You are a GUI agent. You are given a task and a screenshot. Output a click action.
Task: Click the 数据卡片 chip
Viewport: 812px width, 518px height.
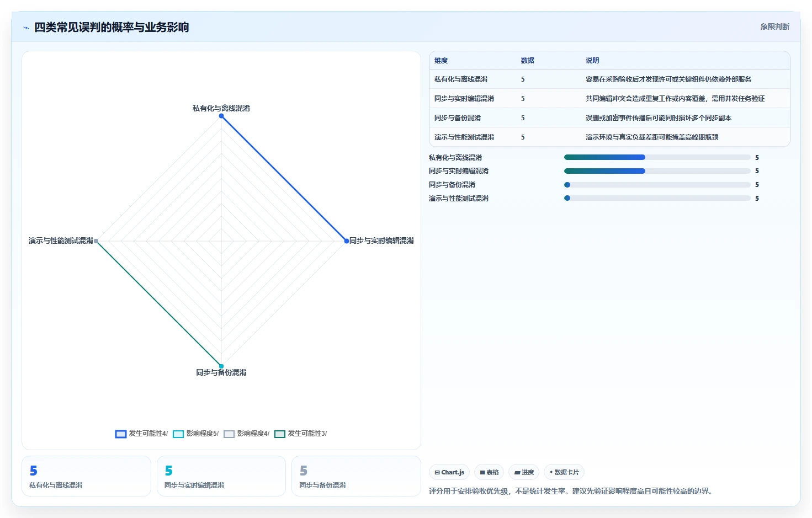(x=564, y=472)
